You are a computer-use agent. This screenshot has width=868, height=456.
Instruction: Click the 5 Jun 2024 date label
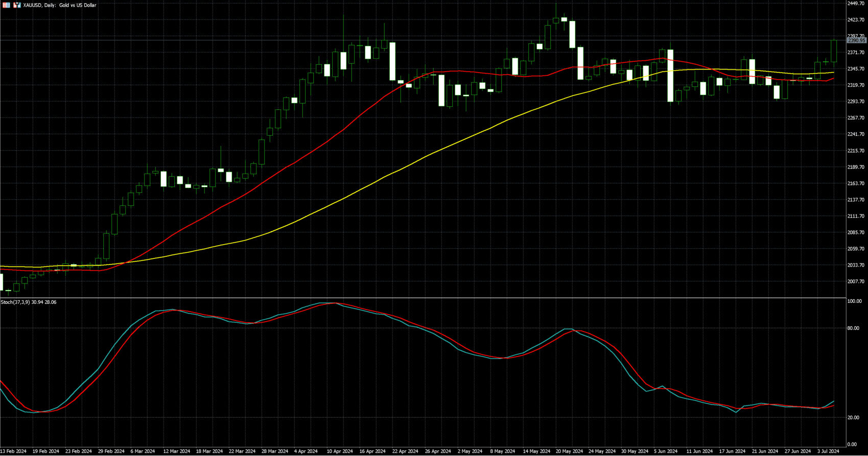(x=666, y=451)
